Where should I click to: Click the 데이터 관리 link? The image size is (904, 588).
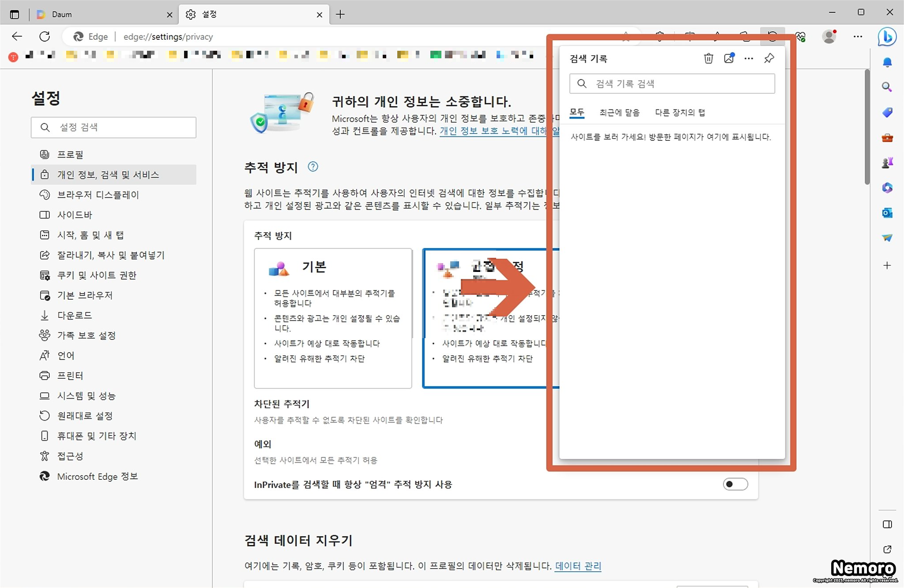coord(578,566)
